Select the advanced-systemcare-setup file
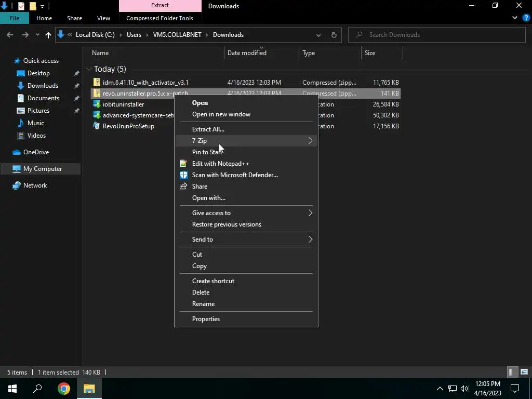 133,115
